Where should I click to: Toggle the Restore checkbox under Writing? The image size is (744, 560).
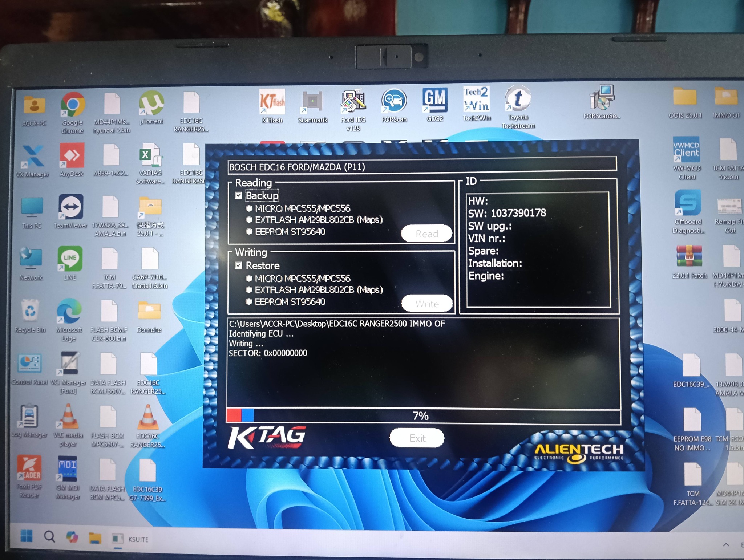click(239, 265)
